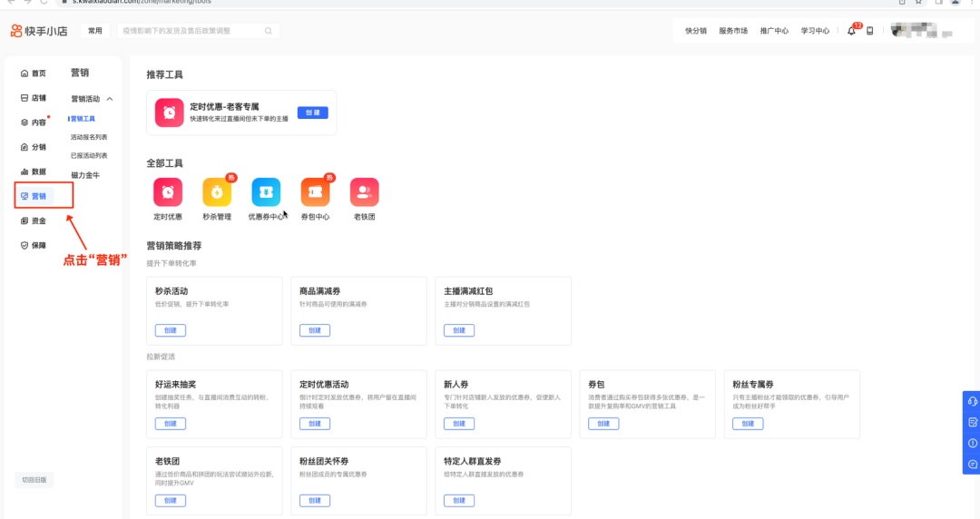Open the 定时优惠 tool icon

(x=168, y=192)
